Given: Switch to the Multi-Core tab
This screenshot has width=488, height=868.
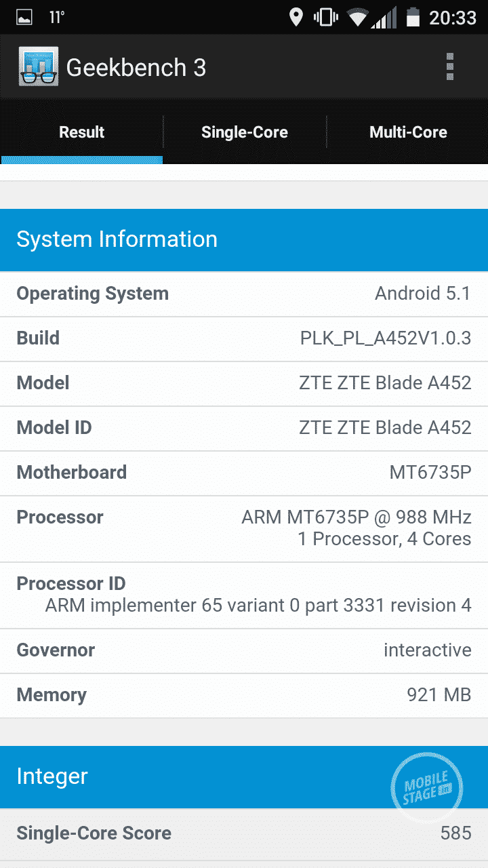Looking at the screenshot, I should point(408,132).
